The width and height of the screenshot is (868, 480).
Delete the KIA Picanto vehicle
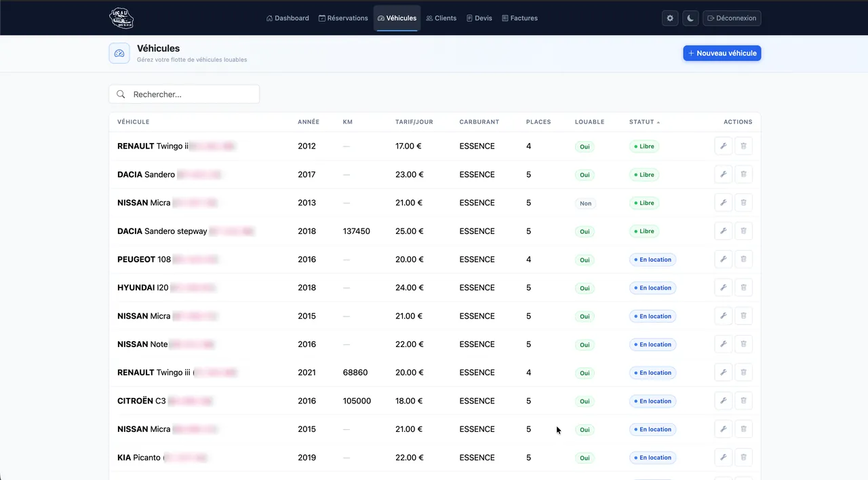point(743,458)
